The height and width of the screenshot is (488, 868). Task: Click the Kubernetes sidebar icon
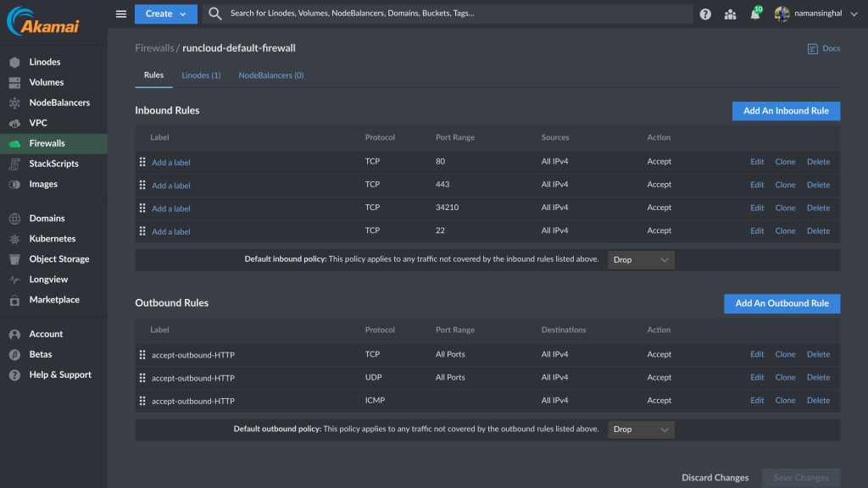coord(15,239)
